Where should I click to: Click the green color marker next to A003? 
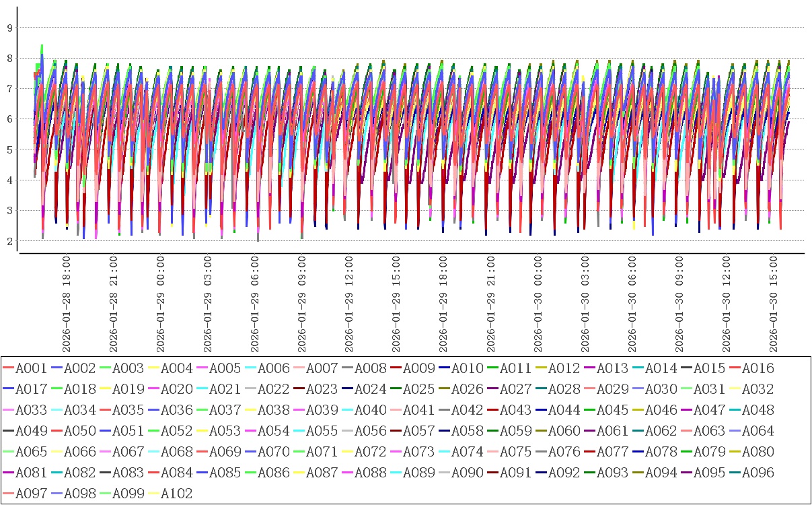(105, 368)
